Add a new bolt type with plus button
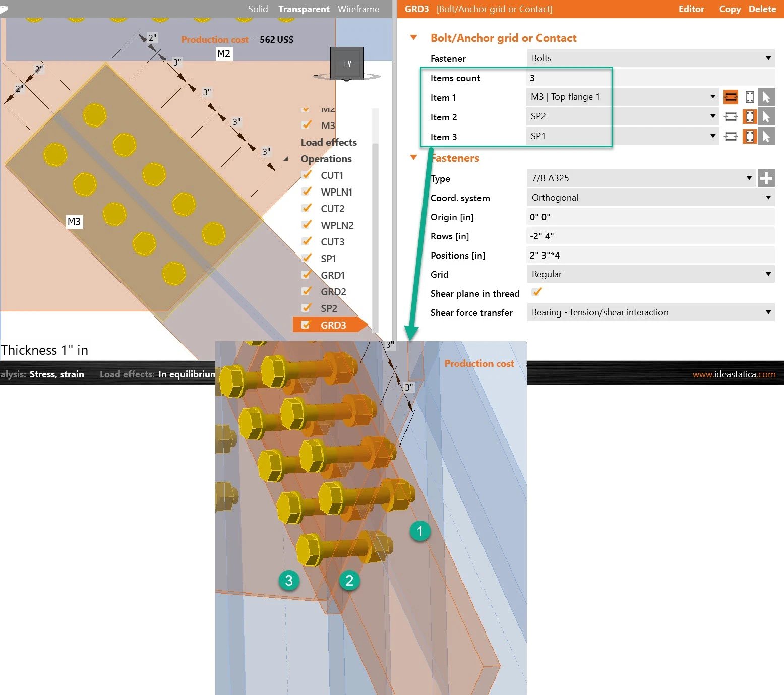 pos(766,178)
